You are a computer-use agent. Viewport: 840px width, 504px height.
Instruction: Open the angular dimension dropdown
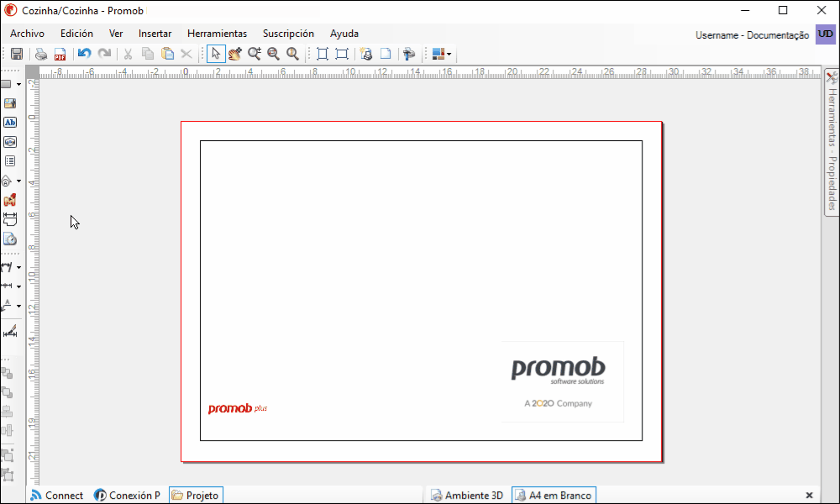pos(18,267)
